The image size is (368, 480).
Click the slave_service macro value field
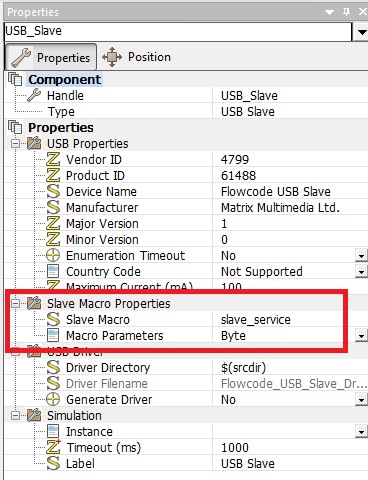tap(290, 319)
